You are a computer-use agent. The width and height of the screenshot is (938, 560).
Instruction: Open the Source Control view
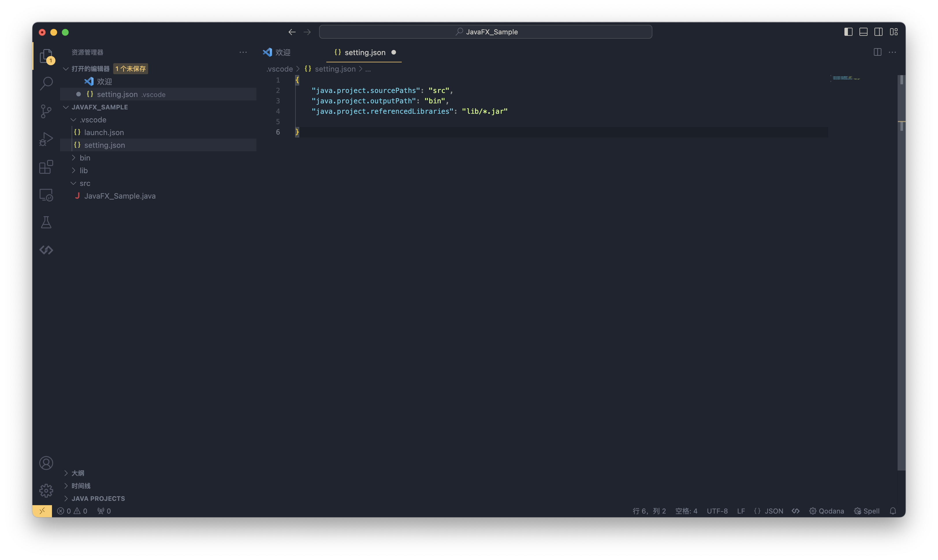pos(46,111)
